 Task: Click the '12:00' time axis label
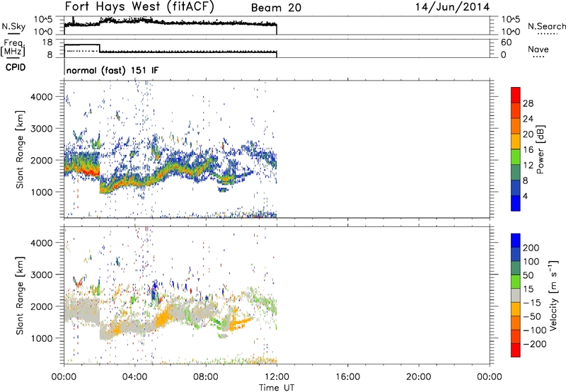click(x=277, y=376)
